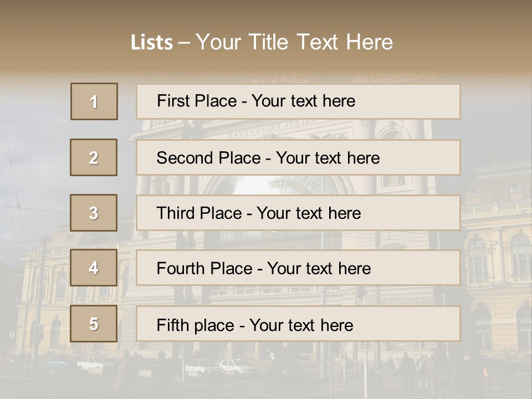This screenshot has width=532, height=399.
Task: Select the 'Your Title Text Here' heading
Action: coord(294,42)
